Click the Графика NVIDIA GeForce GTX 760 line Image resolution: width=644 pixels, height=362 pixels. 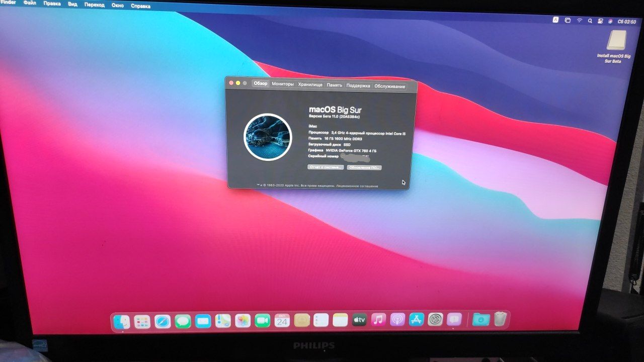click(342, 150)
